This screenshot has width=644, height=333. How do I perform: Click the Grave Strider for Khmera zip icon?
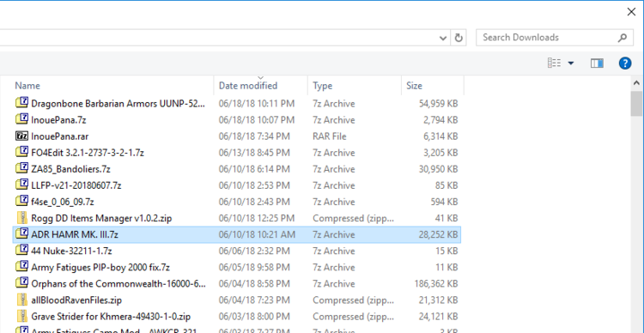coord(21,317)
